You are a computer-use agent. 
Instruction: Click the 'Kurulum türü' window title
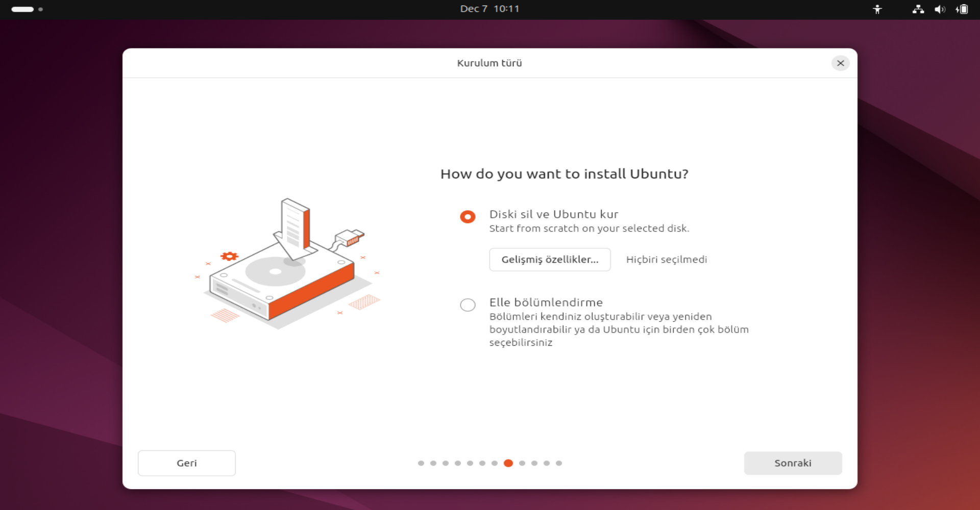tap(489, 63)
